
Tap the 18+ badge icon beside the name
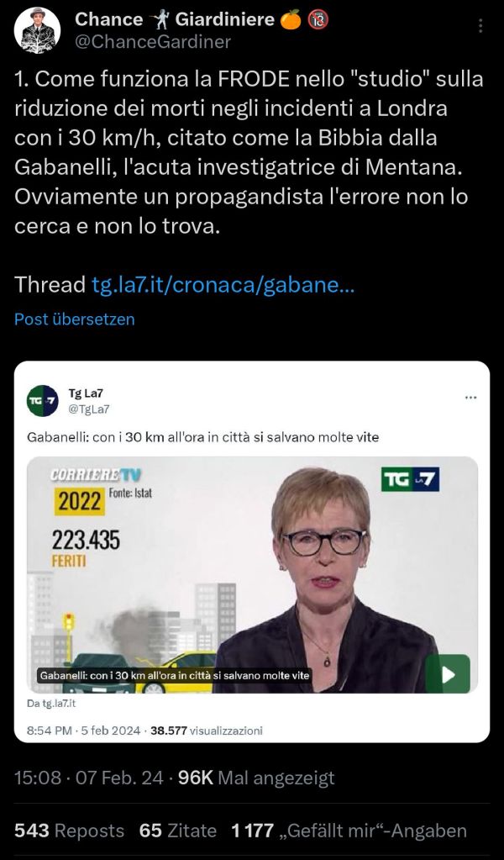[x=319, y=19]
